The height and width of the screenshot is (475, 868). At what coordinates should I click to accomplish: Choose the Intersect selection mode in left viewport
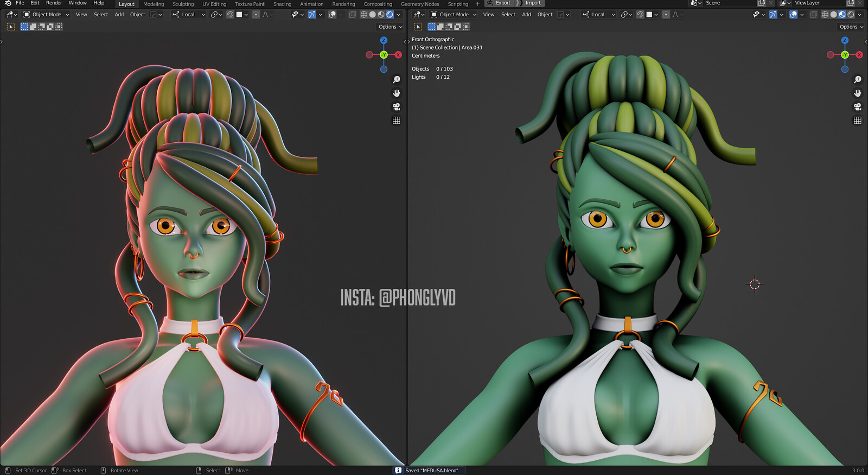pyautogui.click(x=59, y=27)
